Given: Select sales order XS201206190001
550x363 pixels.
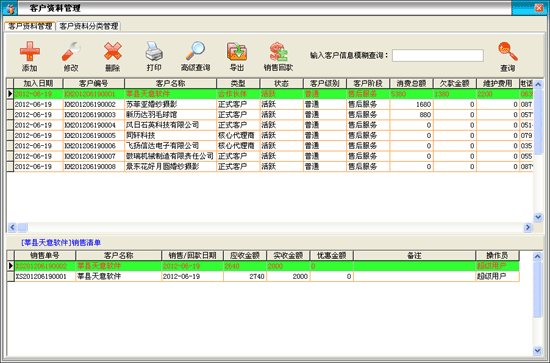Looking at the screenshot, I should (263, 276).
